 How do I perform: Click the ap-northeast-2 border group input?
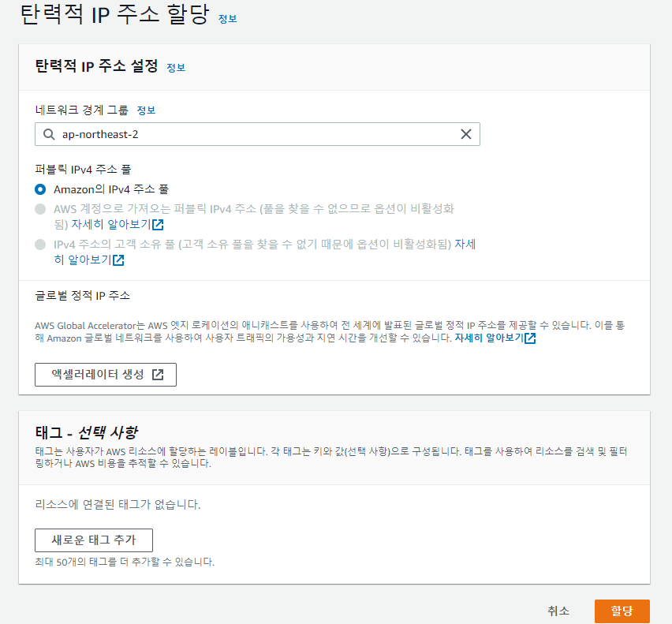tap(257, 134)
